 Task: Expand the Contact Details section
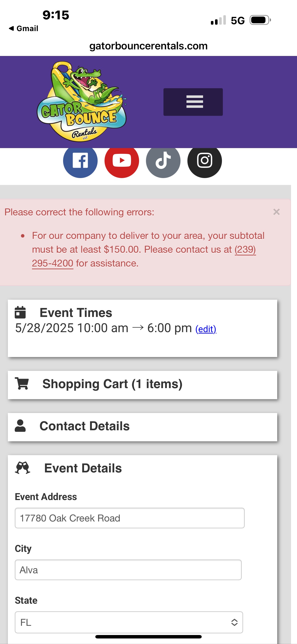(84, 426)
